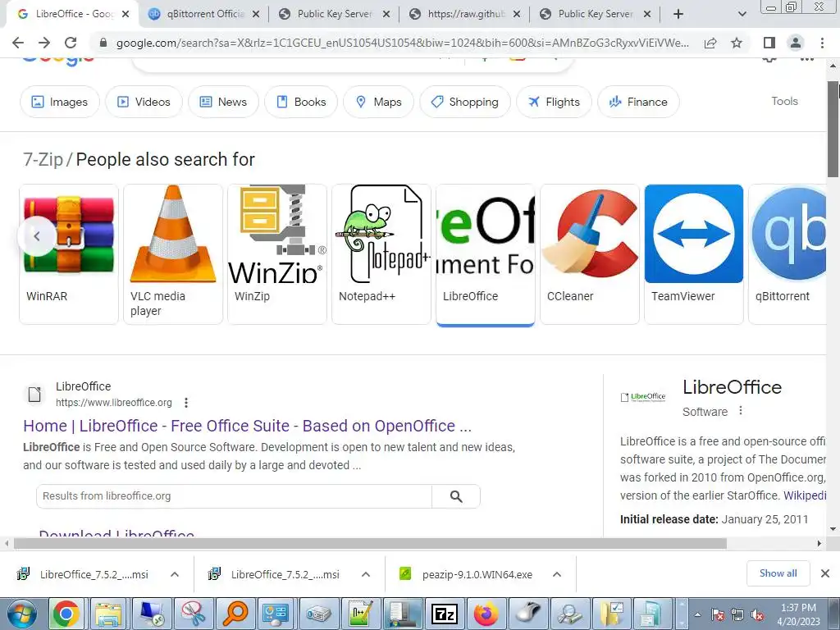Viewport: 840px width, 630px height.
Task: Open the search Tools option
Action: 784,101
